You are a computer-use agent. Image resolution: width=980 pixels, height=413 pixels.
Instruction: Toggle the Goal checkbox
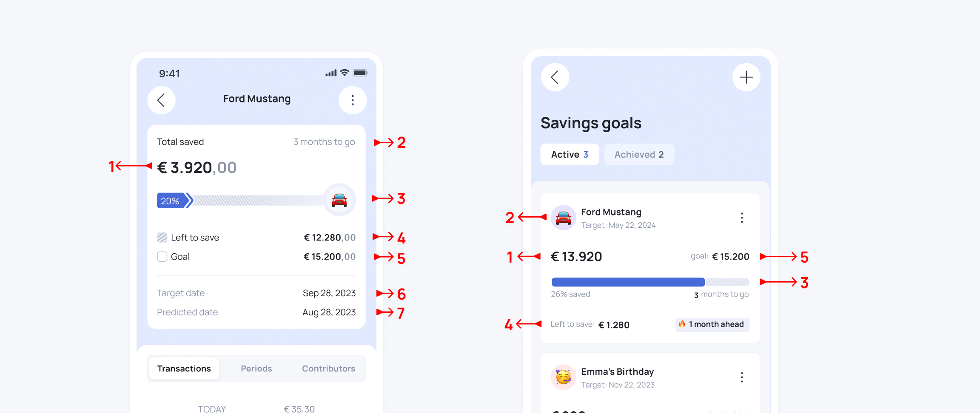[x=162, y=257]
